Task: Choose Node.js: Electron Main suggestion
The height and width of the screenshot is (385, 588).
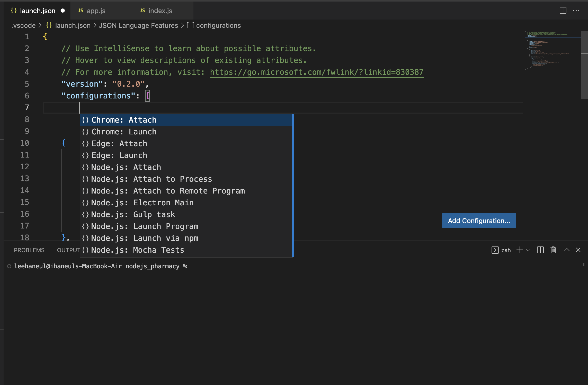Action: coord(186,203)
